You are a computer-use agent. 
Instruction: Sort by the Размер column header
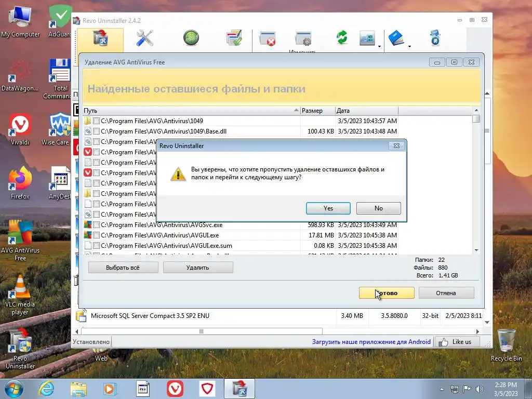pos(318,111)
